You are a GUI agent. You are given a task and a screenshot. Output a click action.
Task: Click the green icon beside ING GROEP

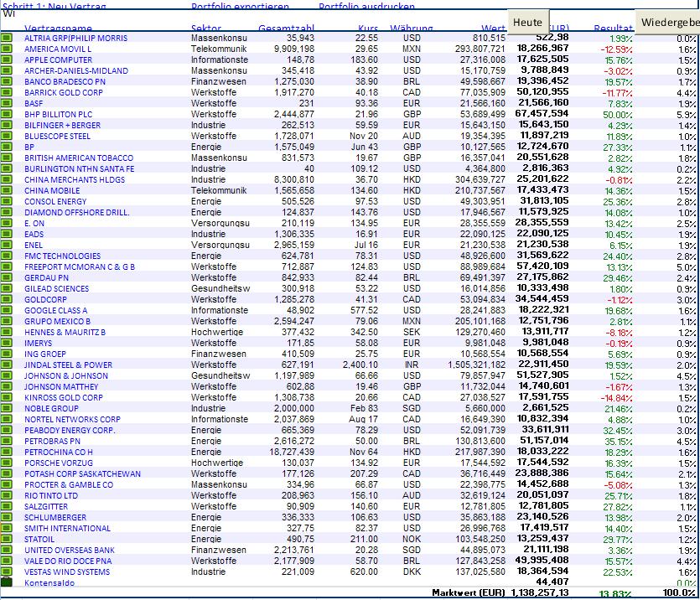(6, 354)
